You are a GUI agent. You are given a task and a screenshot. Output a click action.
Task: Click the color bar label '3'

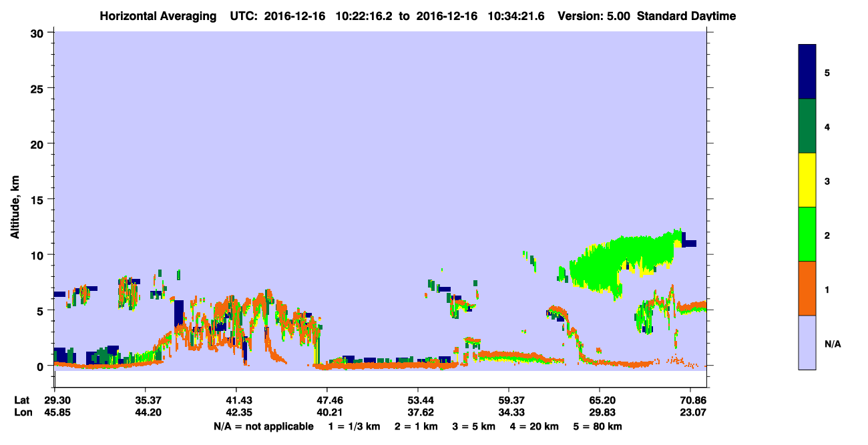pyautogui.click(x=827, y=181)
